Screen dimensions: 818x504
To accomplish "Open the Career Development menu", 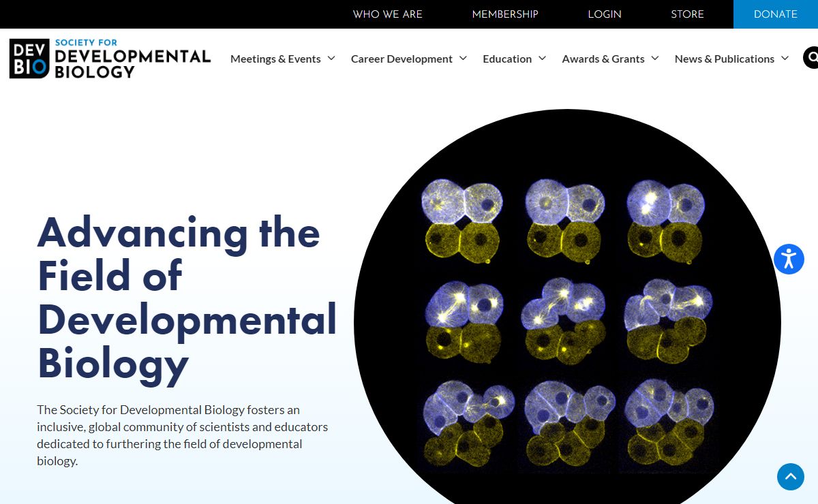I will point(402,59).
